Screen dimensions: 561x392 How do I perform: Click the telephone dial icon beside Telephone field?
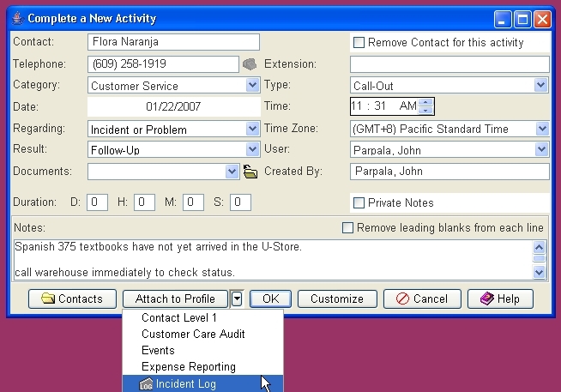(250, 64)
